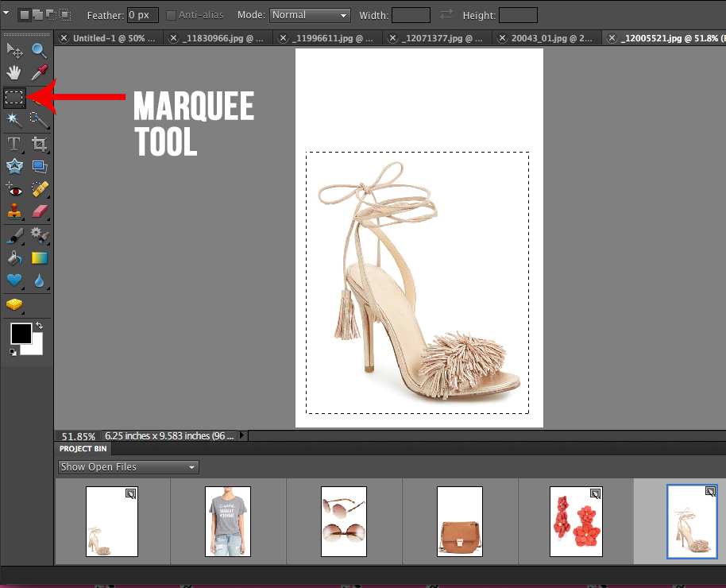Open the Show Open Files dropdown
Image resolution: width=726 pixels, height=588 pixels.
click(x=127, y=466)
